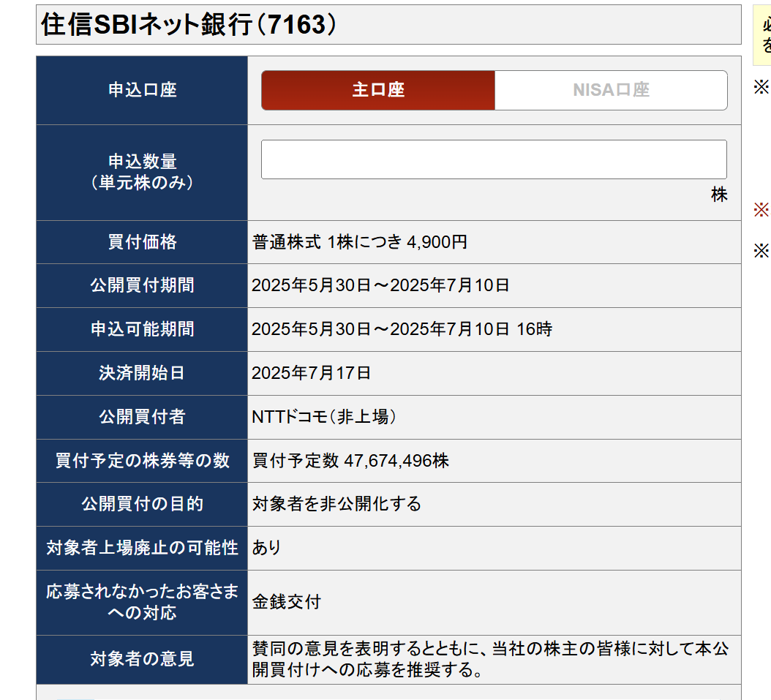Select the 主口座 account option

point(377,90)
